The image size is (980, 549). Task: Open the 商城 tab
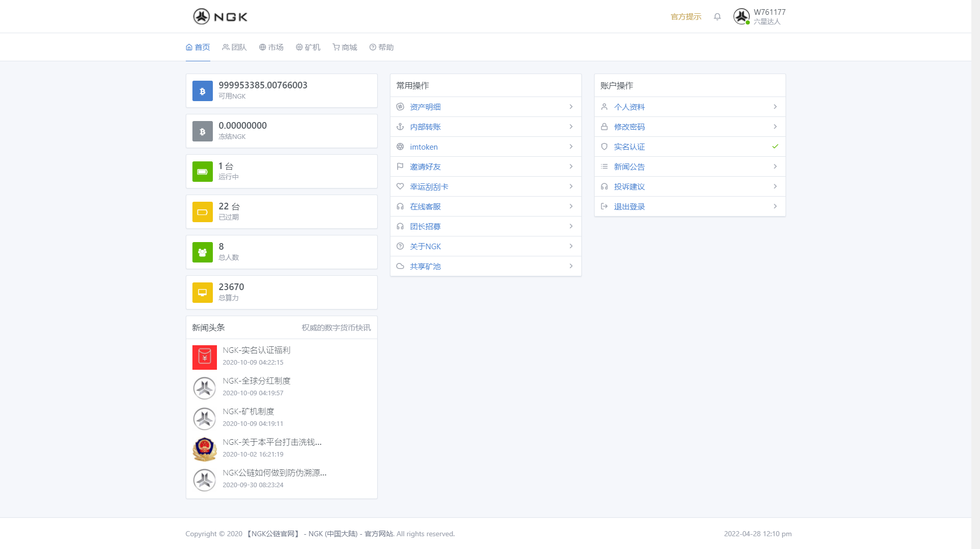coord(345,47)
